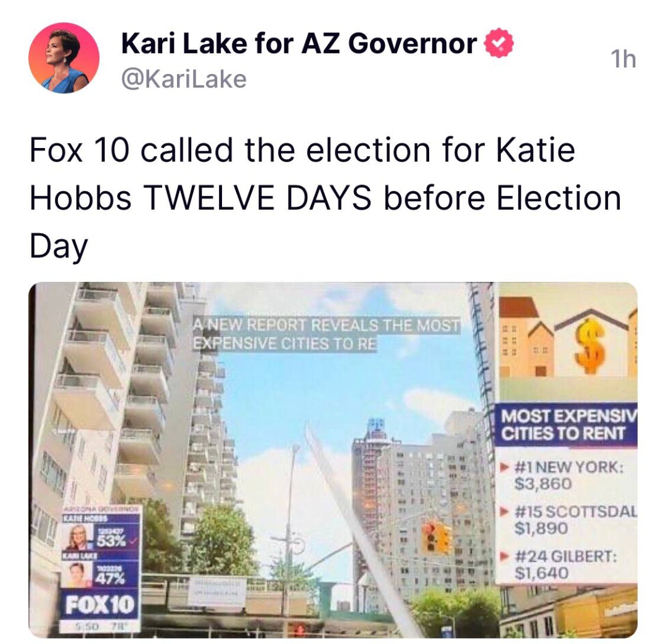Open the attached broadcast screenshot image
Screen dimensions: 666x644
coord(333,460)
